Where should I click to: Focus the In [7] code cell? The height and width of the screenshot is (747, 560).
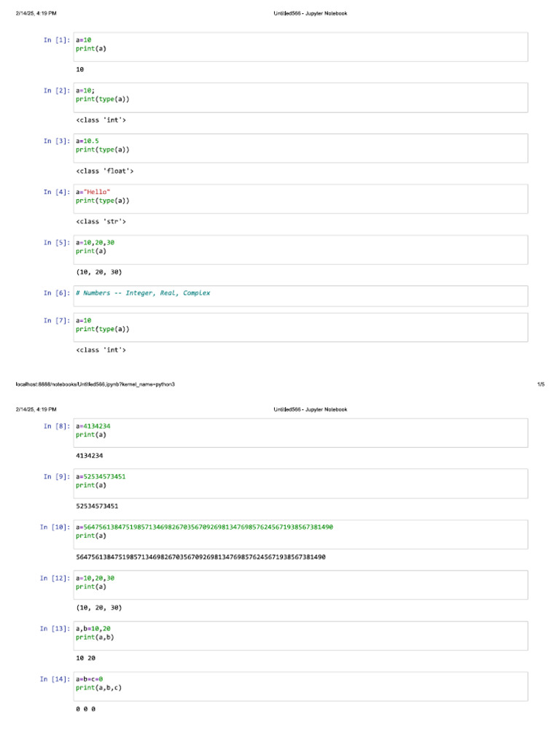(300, 327)
